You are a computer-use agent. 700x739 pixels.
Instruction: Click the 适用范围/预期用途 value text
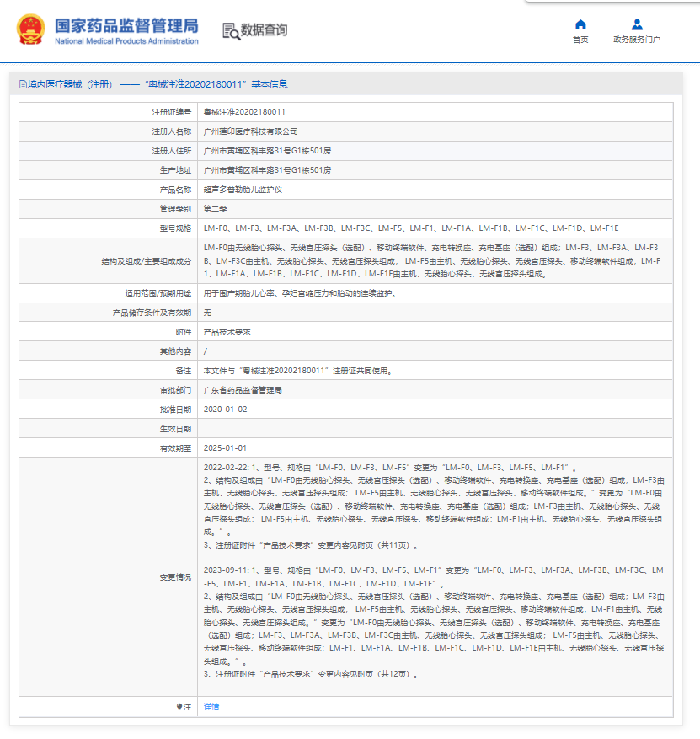[300, 293]
